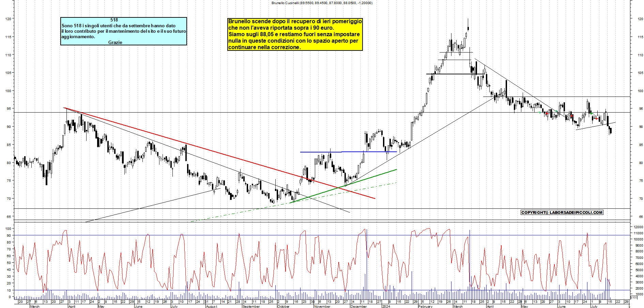Click the solid green ascending trendline

343,186
